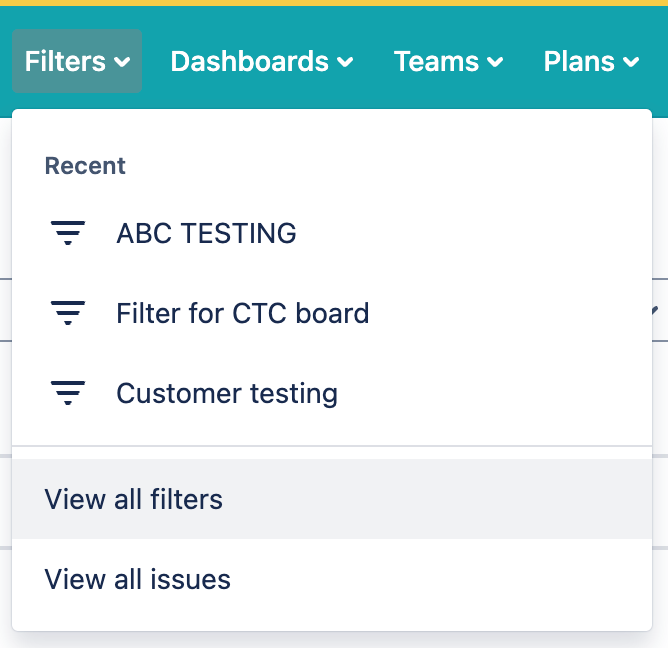This screenshot has height=648, width=668.
Task: Click the yellow banner strip at top
Action: pyautogui.click(x=334, y=3)
